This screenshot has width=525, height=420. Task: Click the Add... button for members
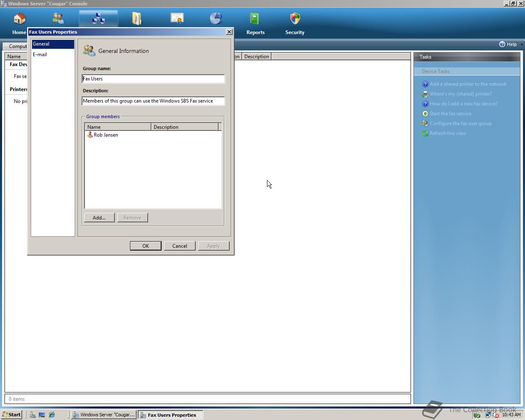pyautogui.click(x=99, y=217)
